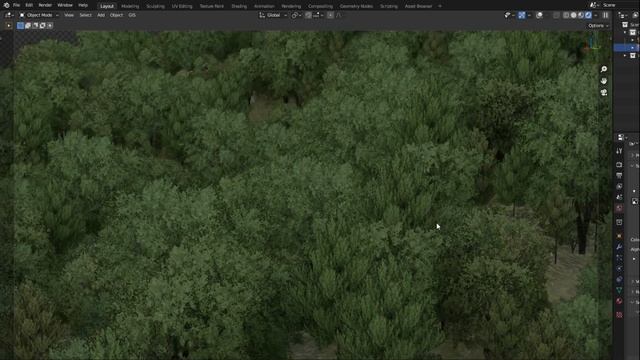This screenshot has width=640, height=360.
Task: Open the Edit menu
Action: tap(29, 5)
